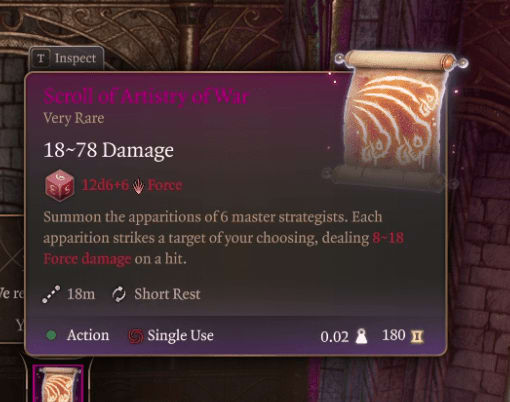This screenshot has height=402, width=510.
Task: Click the 18~78 Damage heading
Action: pos(109,150)
